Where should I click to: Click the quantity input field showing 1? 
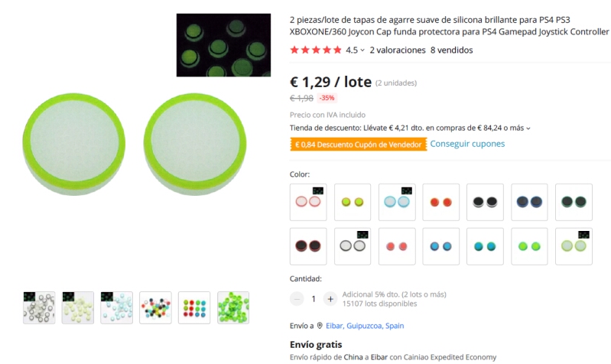coord(314,299)
